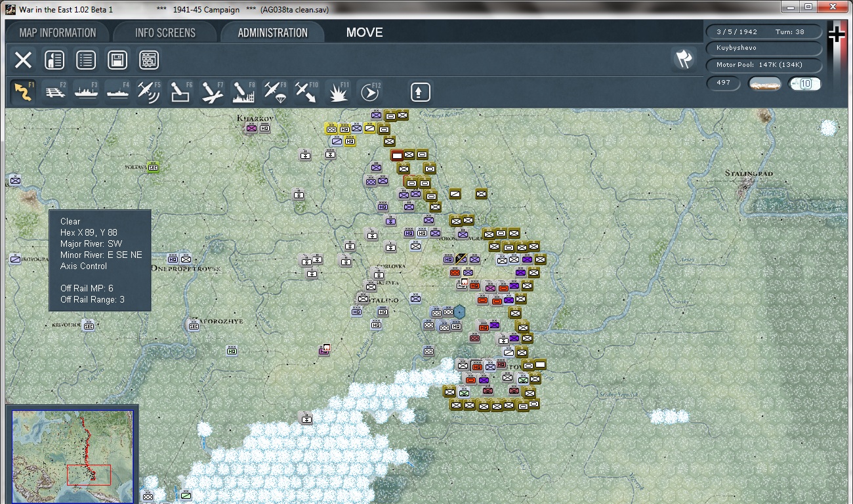Click the ground conditions terrain icon

[765, 84]
